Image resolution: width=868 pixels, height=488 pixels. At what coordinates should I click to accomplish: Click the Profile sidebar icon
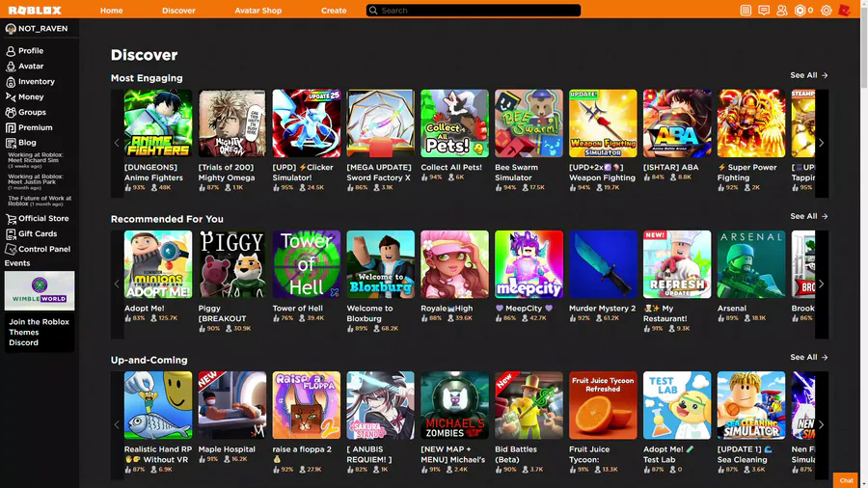point(11,51)
